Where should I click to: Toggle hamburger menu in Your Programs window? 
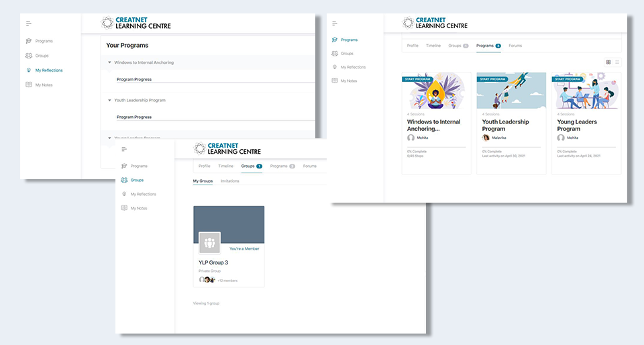[x=28, y=23]
